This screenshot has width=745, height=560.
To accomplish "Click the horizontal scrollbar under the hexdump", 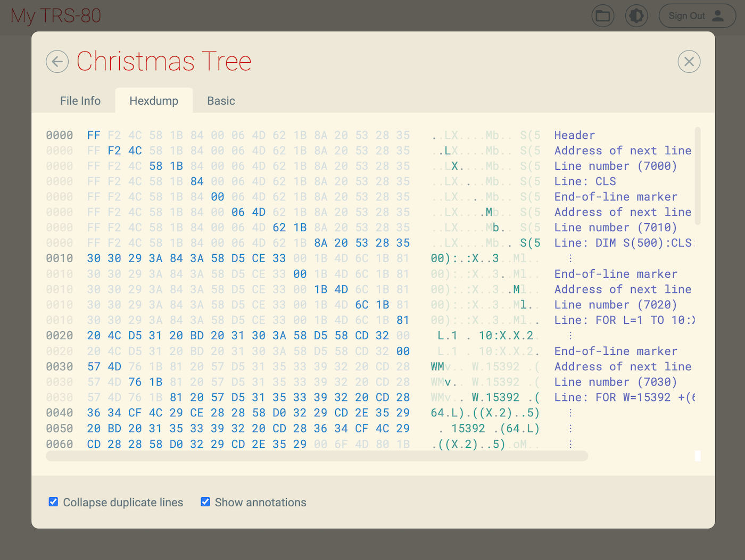I will coord(317,456).
